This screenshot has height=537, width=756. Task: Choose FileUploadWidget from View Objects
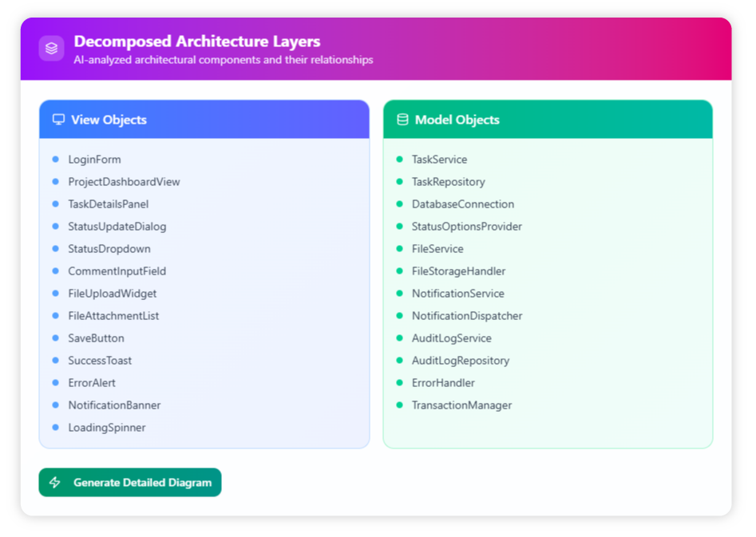point(112,294)
